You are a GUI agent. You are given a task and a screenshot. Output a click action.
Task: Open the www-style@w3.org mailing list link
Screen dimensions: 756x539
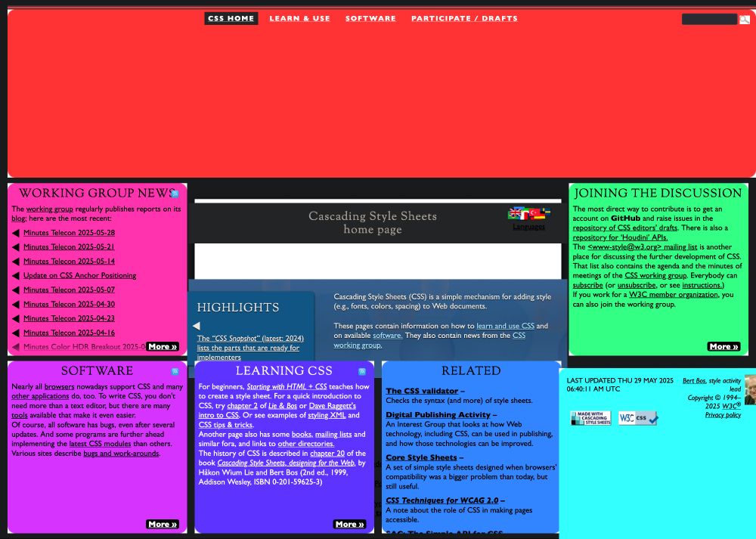(642, 247)
